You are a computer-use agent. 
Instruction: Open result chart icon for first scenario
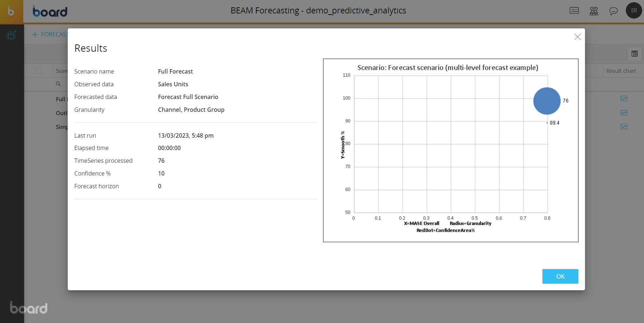coord(624,99)
